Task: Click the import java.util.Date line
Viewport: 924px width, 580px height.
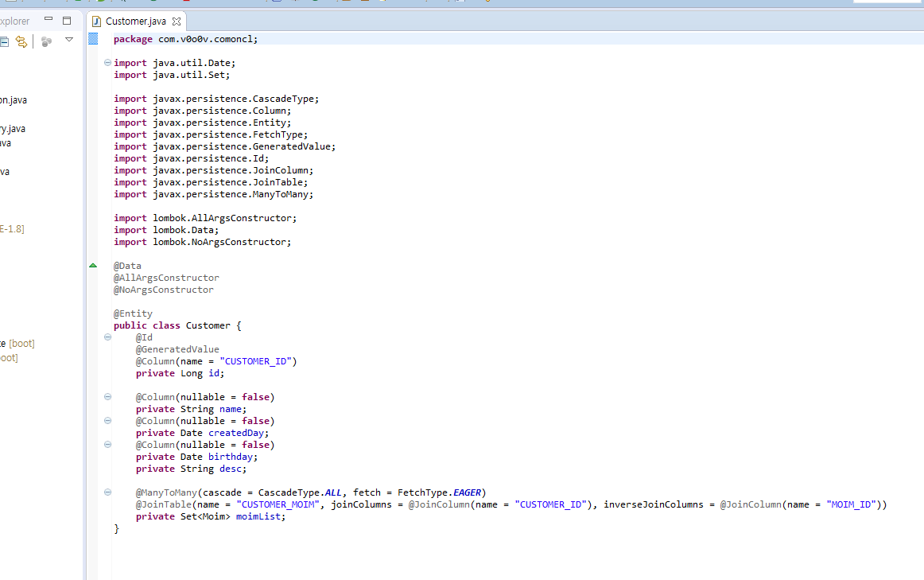Action: click(x=174, y=63)
